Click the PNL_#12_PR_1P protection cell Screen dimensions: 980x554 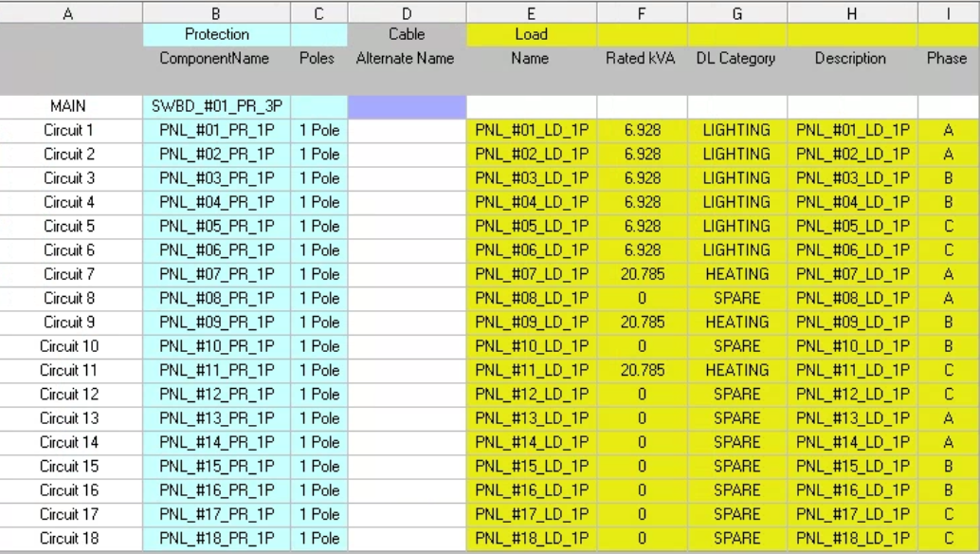point(215,394)
